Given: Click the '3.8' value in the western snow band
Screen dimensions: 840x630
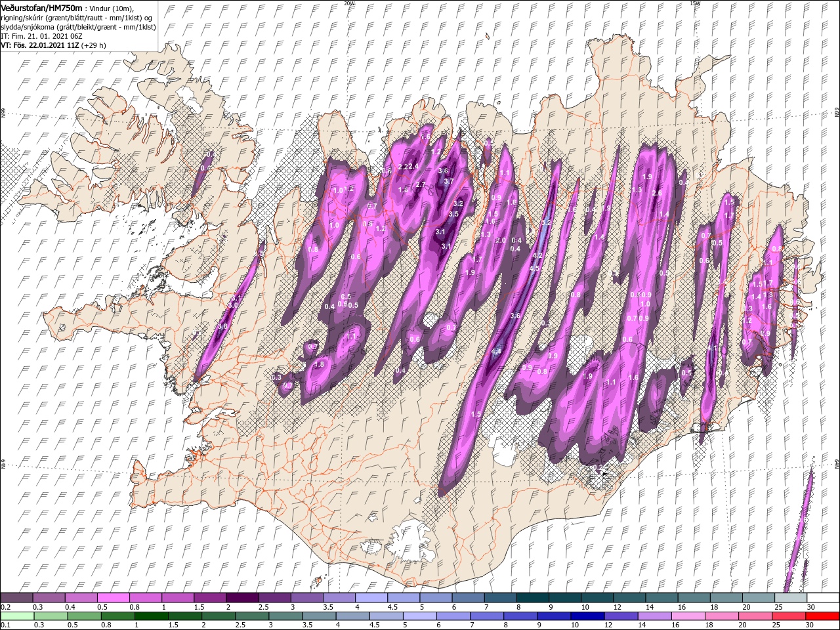Looking at the screenshot, I should [x=222, y=326].
